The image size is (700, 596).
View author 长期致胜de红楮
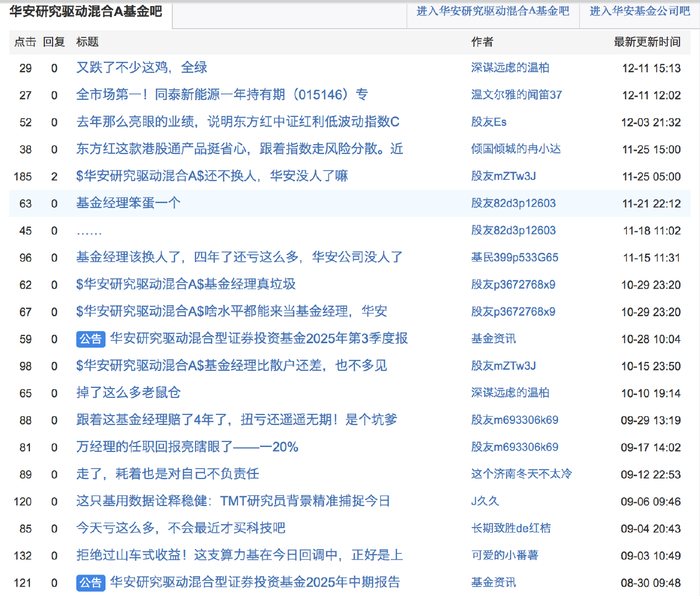[x=511, y=529]
